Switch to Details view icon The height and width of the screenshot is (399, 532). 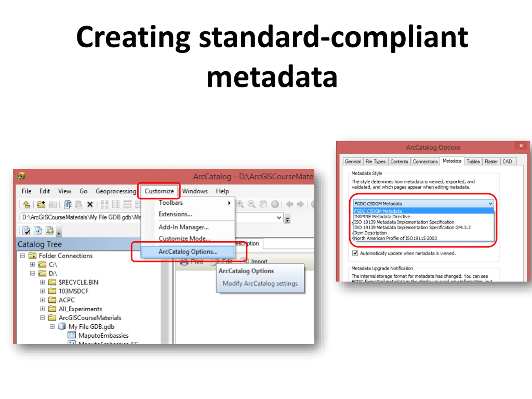[127, 204]
